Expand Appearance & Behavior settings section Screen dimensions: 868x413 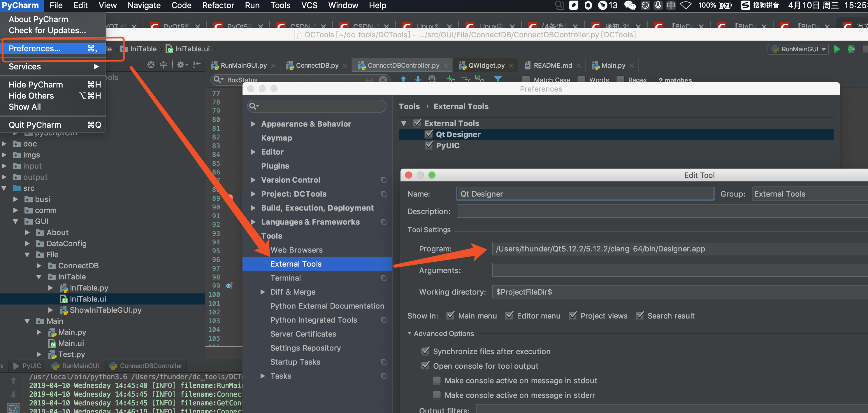point(253,124)
